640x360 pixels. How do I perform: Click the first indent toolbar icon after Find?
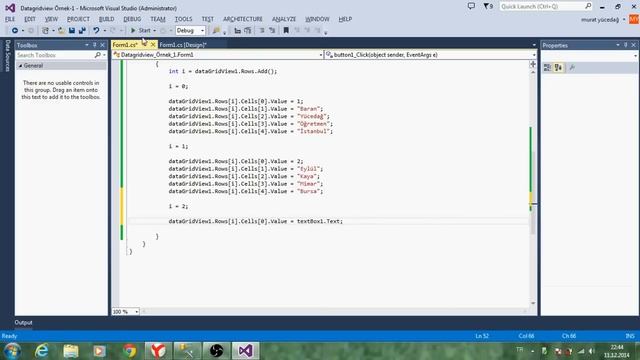coord(238,31)
